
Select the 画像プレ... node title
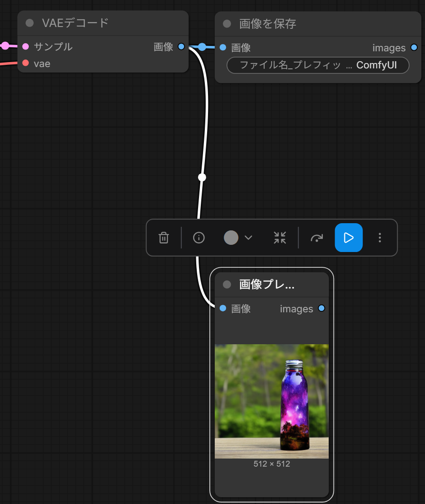(267, 284)
